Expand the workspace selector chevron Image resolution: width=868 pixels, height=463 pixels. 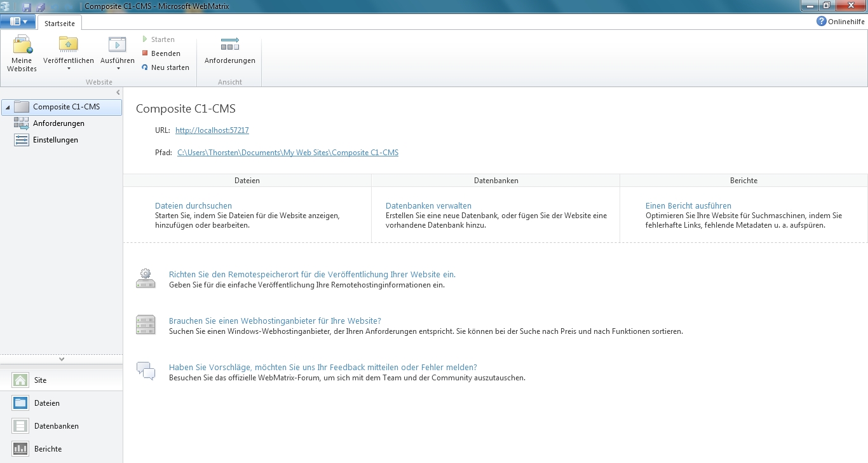[62, 359]
